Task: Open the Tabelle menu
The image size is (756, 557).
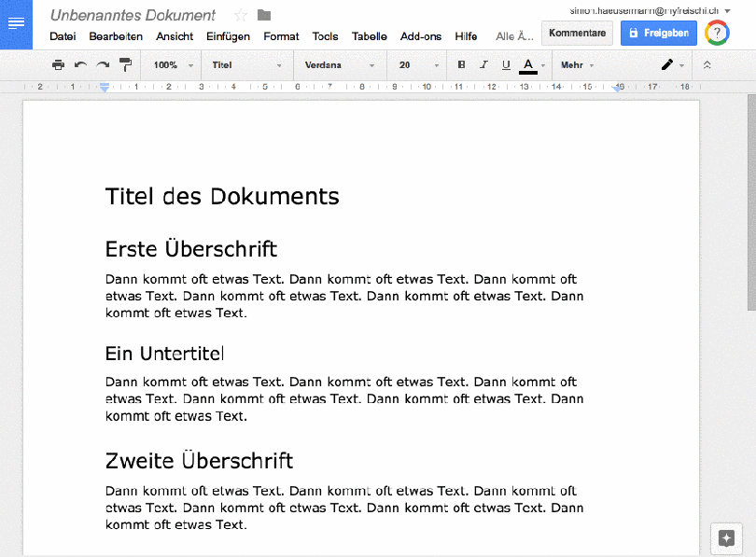Action: point(369,36)
